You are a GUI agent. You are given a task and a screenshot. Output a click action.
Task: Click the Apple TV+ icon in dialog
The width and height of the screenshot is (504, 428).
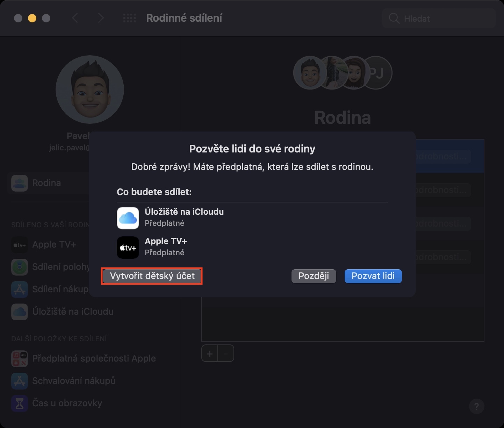pos(128,248)
